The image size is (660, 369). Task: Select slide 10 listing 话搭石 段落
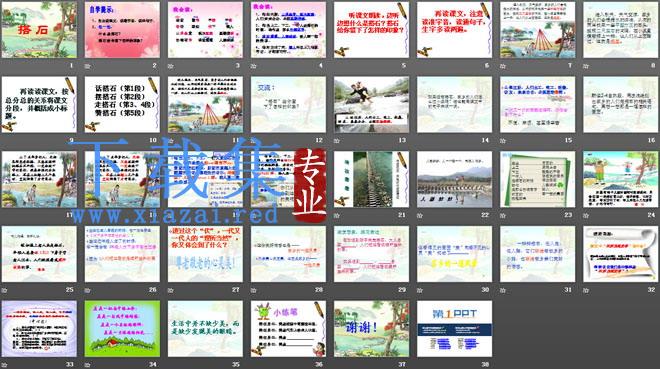pyautogui.click(x=122, y=104)
